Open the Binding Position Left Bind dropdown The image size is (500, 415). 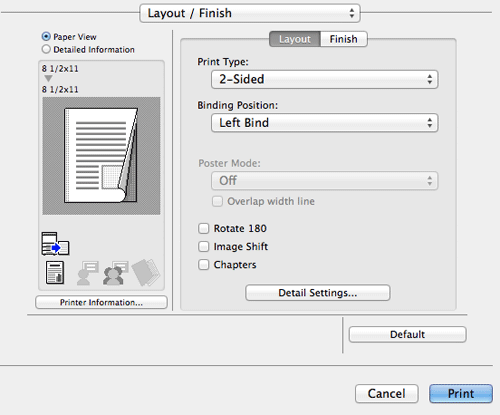(x=324, y=123)
